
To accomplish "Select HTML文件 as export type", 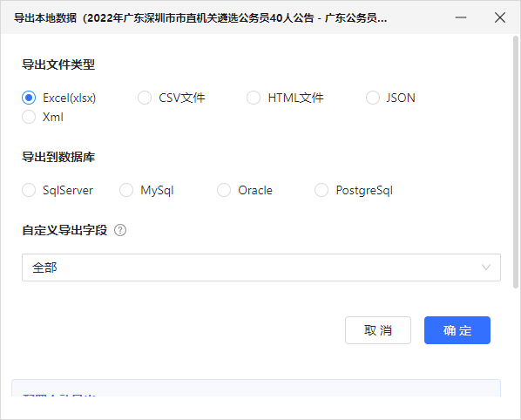I will [x=254, y=98].
